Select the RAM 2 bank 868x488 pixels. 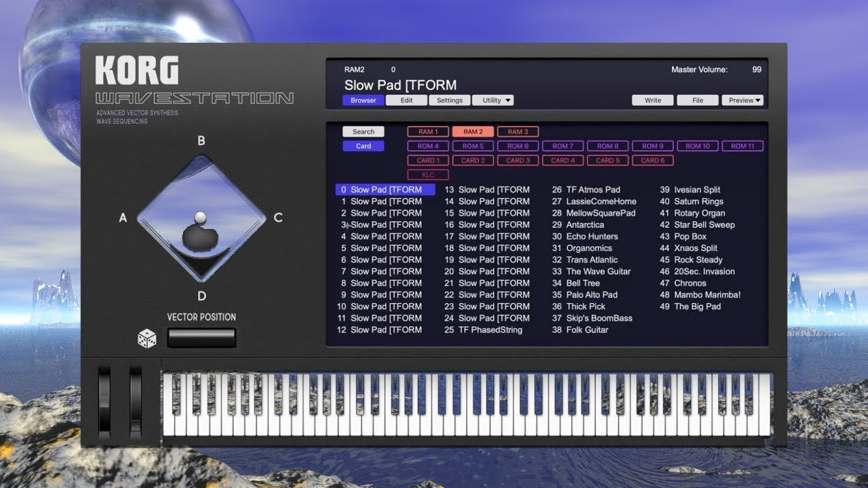(473, 131)
